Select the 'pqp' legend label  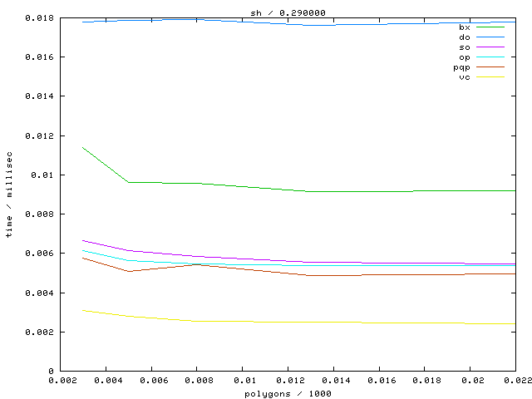[x=461, y=67]
